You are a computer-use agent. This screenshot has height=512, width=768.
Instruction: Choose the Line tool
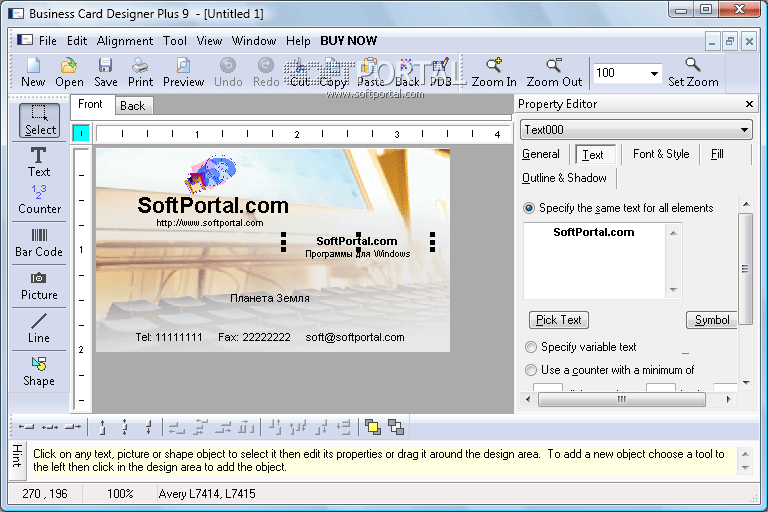[x=39, y=329]
